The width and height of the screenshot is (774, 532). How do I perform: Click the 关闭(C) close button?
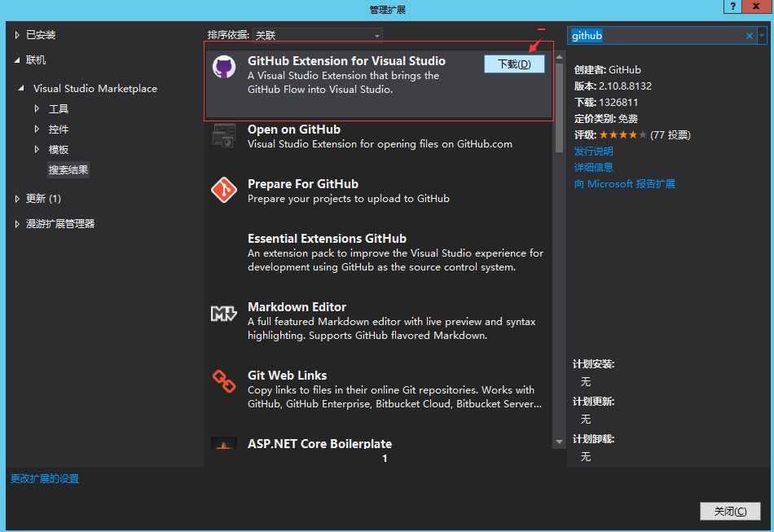coord(730,512)
